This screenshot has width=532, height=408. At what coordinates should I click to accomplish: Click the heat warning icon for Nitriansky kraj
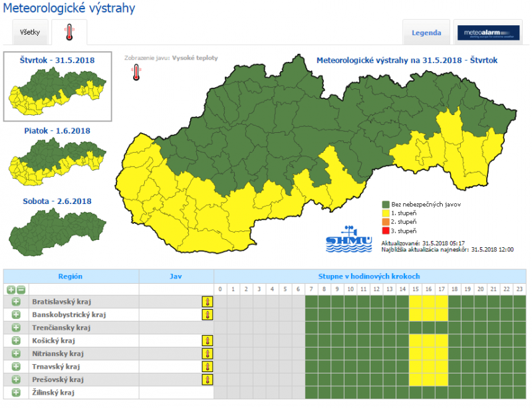pos(207,354)
